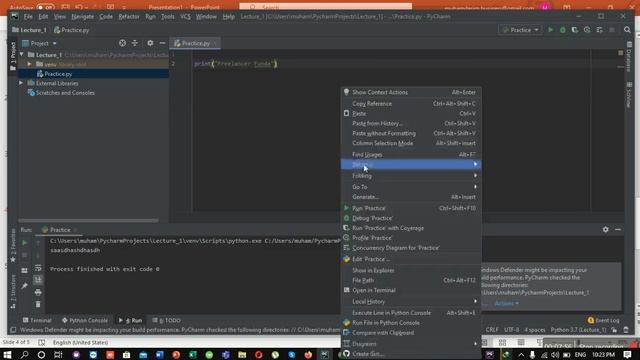Open Python Console tool window
The width and height of the screenshot is (640, 360).
[85, 320]
